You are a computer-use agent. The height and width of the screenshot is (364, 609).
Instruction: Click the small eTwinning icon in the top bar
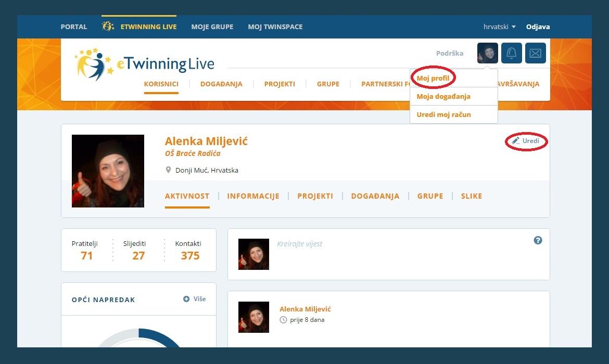point(108,27)
